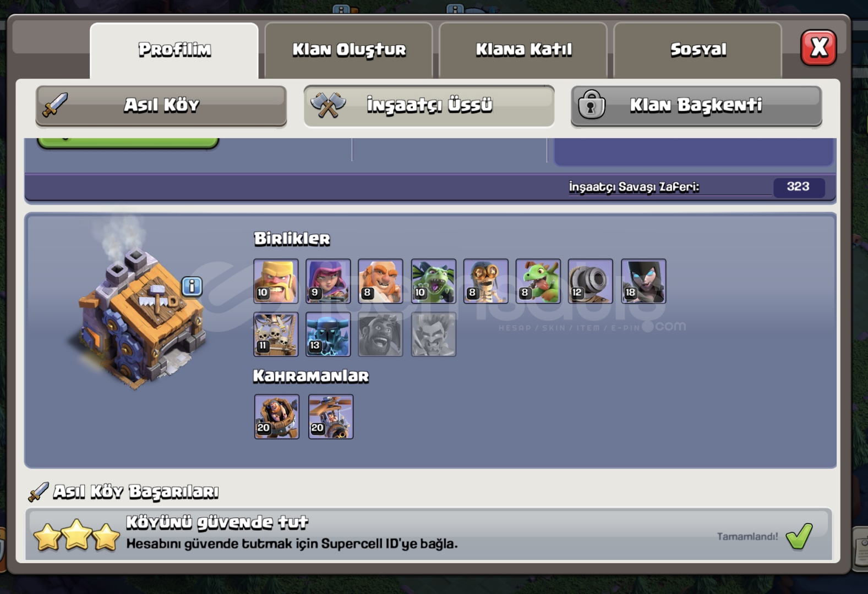Switch to the Klan Oluştur tab
The width and height of the screenshot is (868, 594).
(x=348, y=50)
